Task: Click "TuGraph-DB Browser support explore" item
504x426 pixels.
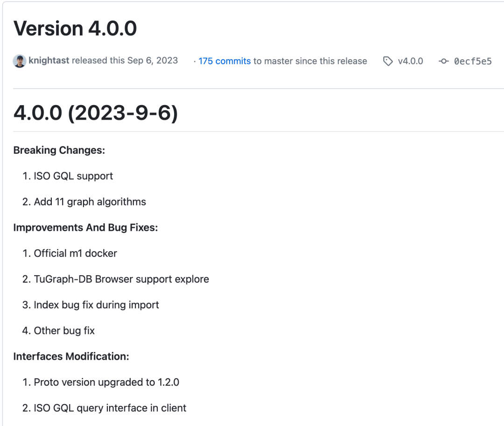Action: 121,279
